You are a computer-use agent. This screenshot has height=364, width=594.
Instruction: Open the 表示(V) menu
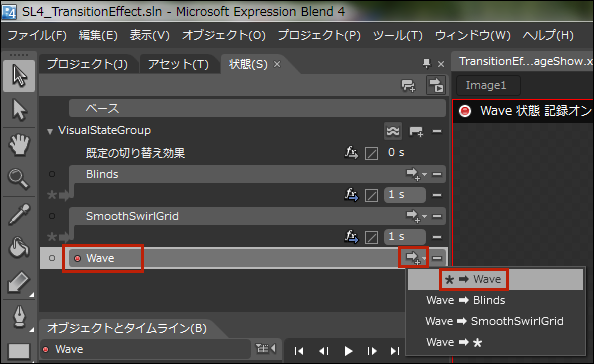(x=150, y=35)
